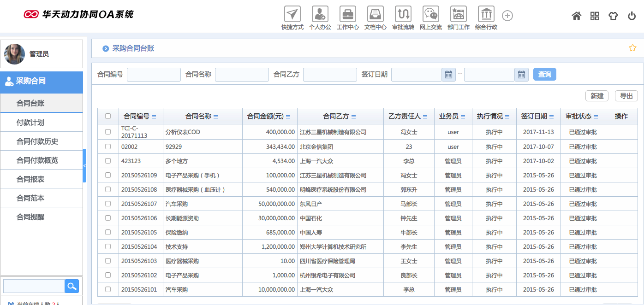Open 个人办公 personal office module
Viewport: 644px width, 305px height.
320,14
